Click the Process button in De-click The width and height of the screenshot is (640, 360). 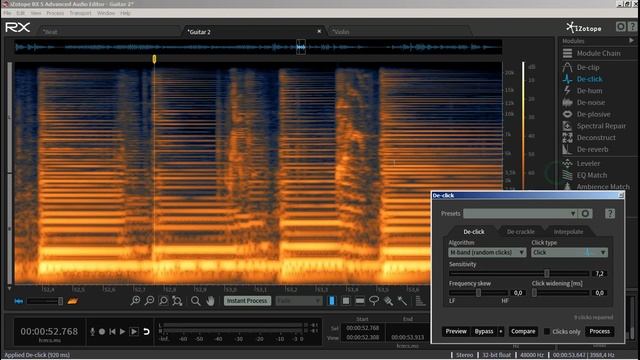[599, 331]
